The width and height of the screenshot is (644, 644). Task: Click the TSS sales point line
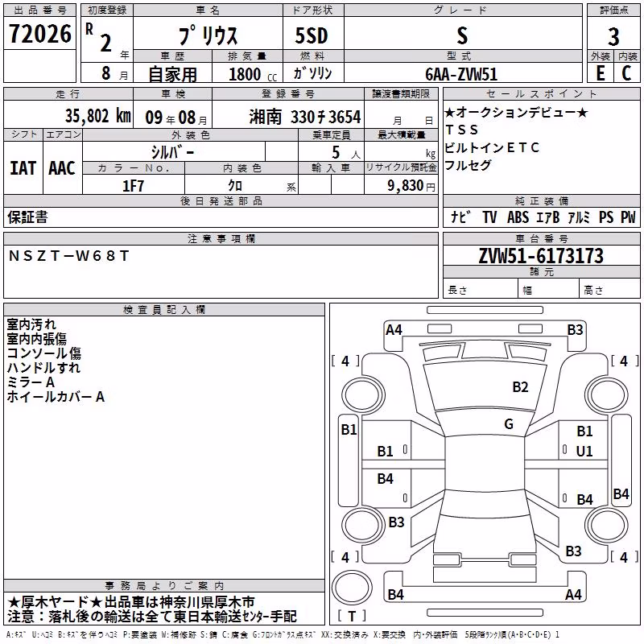[x=461, y=130]
